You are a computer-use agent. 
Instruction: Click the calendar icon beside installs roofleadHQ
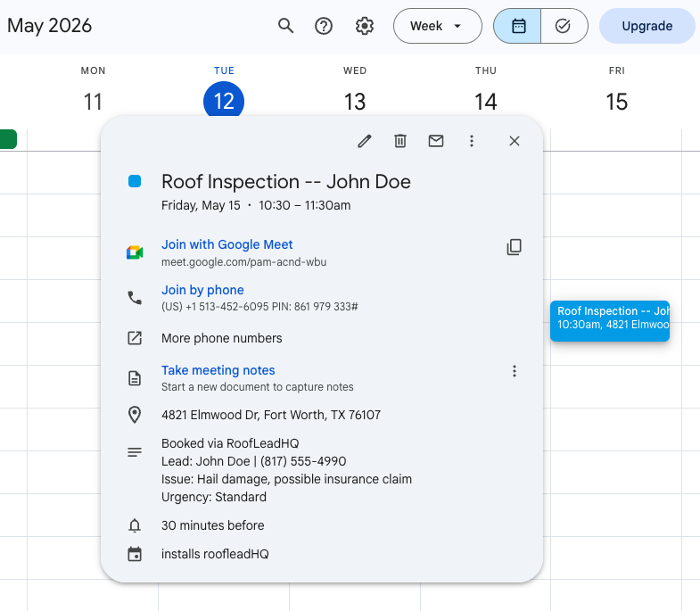(x=135, y=554)
